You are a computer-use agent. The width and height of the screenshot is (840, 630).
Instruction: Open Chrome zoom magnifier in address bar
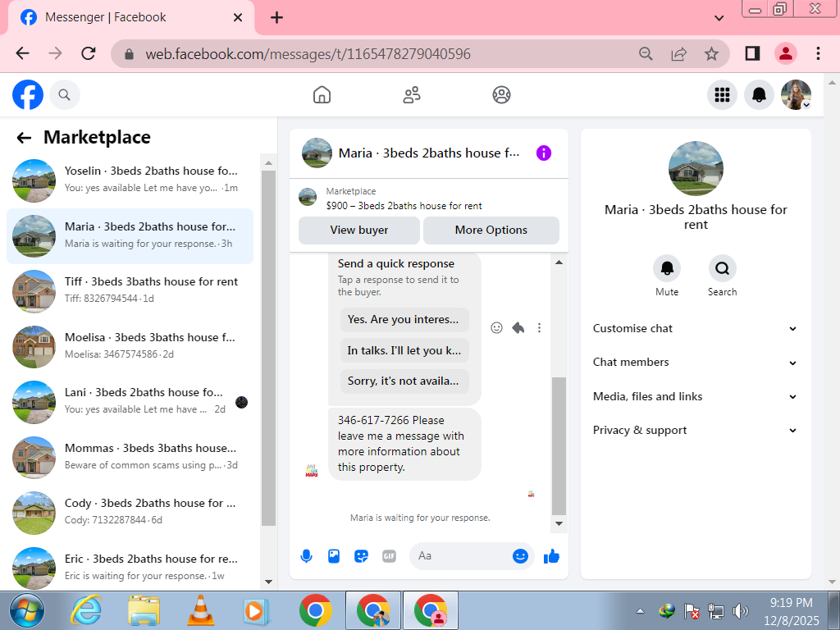click(x=646, y=53)
